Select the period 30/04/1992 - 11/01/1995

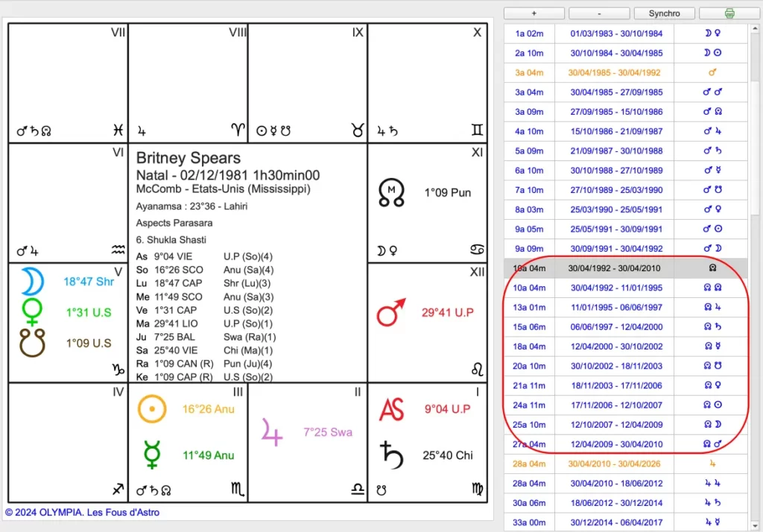(x=626, y=288)
